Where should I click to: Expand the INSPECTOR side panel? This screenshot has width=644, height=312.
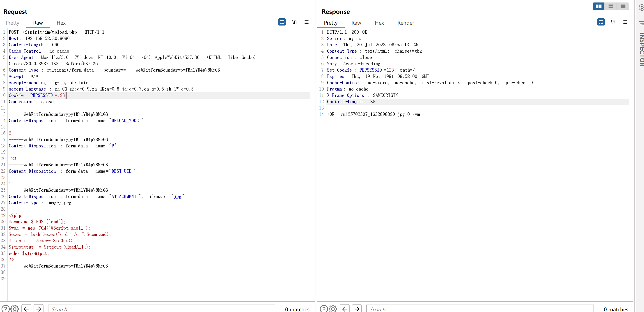[642, 49]
